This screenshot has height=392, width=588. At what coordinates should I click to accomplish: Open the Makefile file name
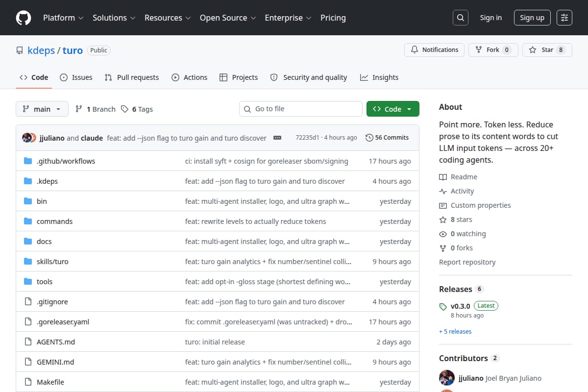click(50, 382)
